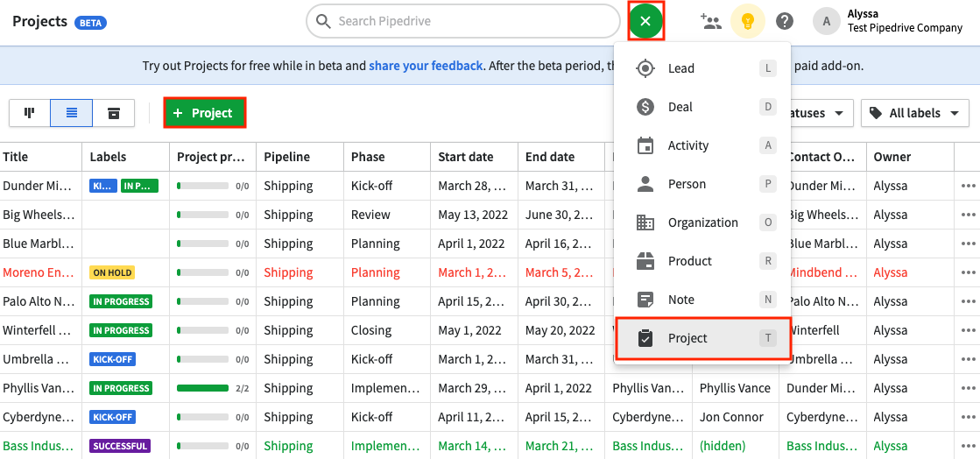The image size is (980, 459).
Task: Click the Project clipboard icon
Action: pos(645,338)
